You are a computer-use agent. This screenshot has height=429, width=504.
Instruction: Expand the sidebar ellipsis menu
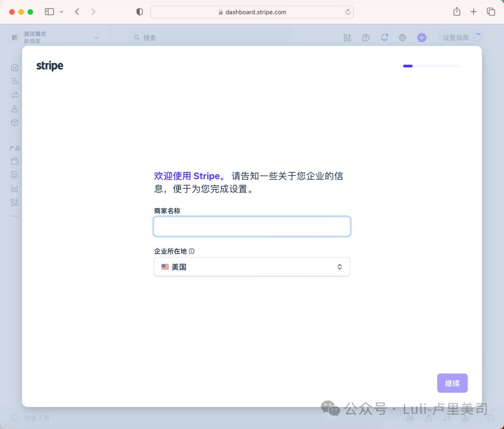point(14,216)
